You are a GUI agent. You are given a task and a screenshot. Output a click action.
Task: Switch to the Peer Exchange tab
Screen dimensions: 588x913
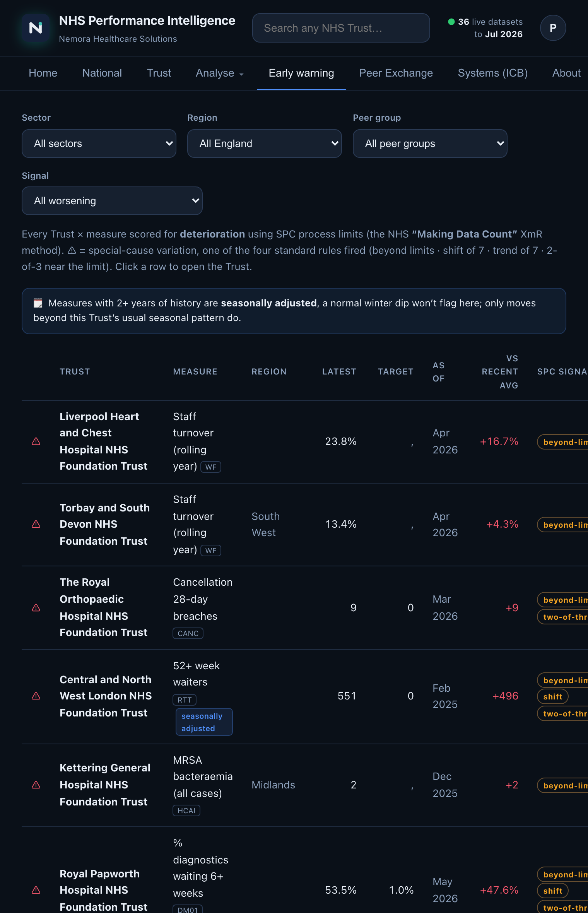[x=396, y=73]
